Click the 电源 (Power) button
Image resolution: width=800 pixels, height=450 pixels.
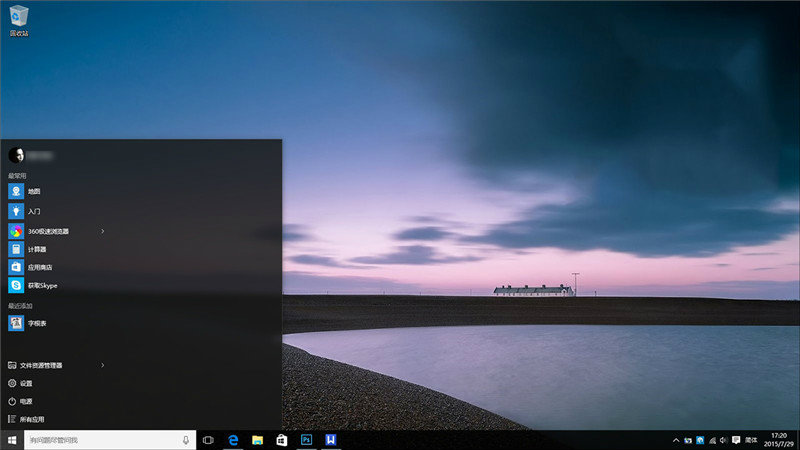click(26, 401)
